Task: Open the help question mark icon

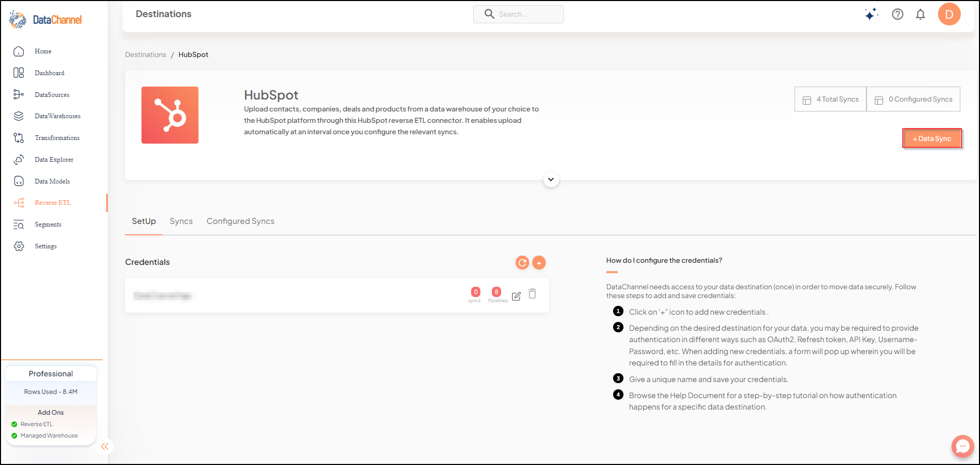Action: (898, 15)
